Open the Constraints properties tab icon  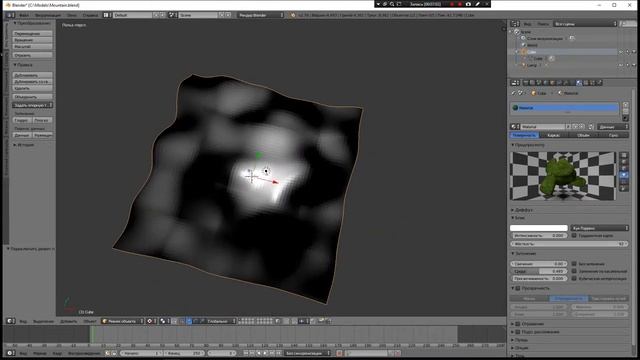(559, 82)
